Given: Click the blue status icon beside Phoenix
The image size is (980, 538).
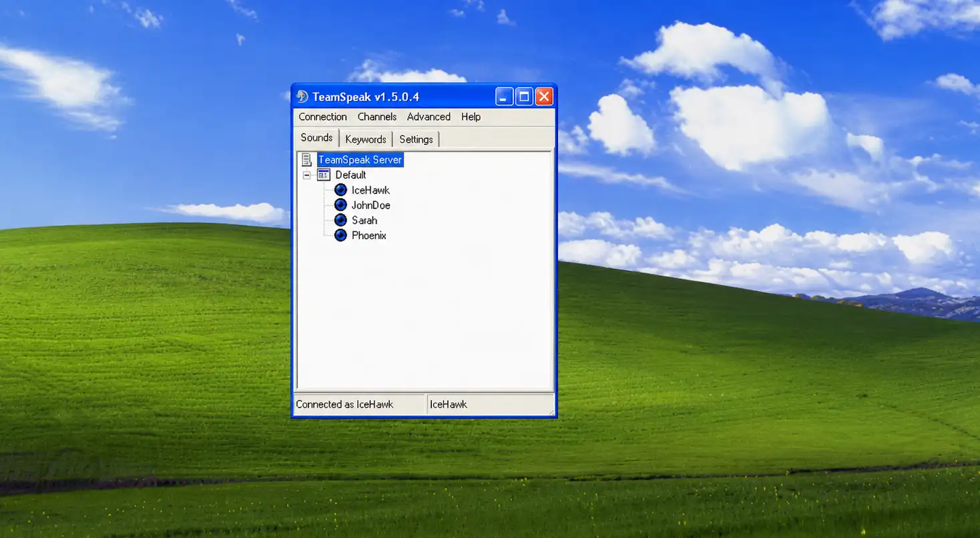Looking at the screenshot, I should click(340, 235).
